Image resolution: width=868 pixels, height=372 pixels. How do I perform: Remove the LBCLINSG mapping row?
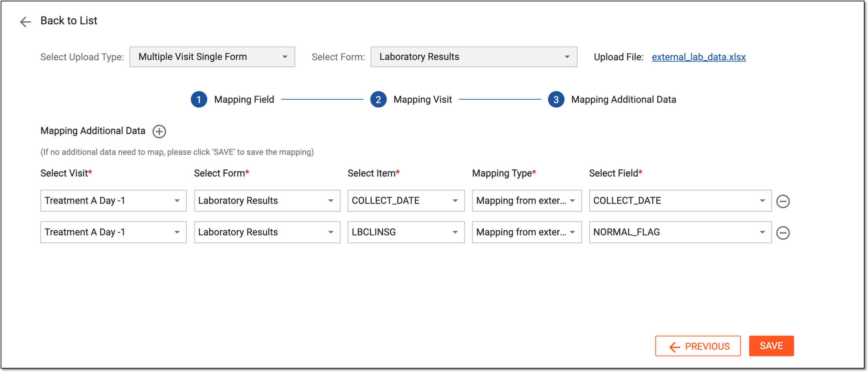point(783,233)
